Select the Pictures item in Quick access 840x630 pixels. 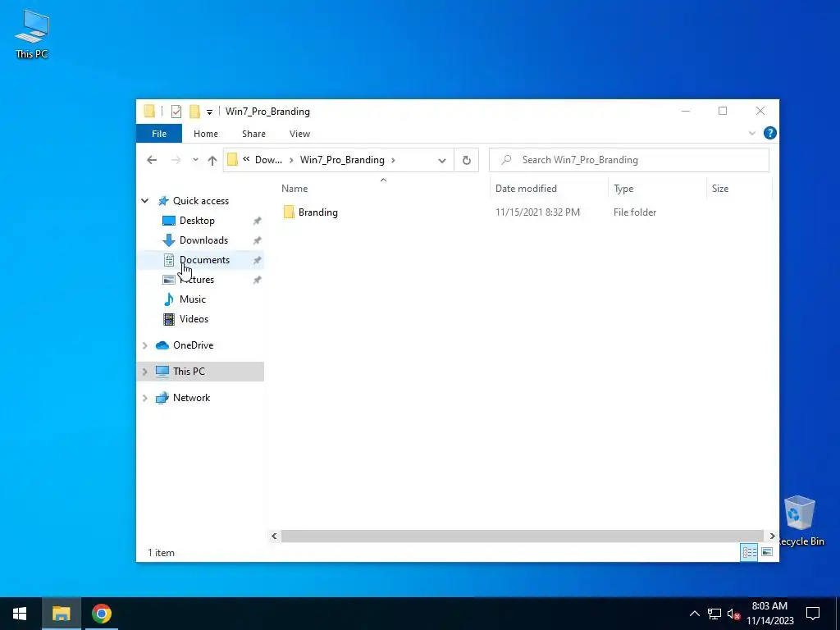click(x=200, y=280)
